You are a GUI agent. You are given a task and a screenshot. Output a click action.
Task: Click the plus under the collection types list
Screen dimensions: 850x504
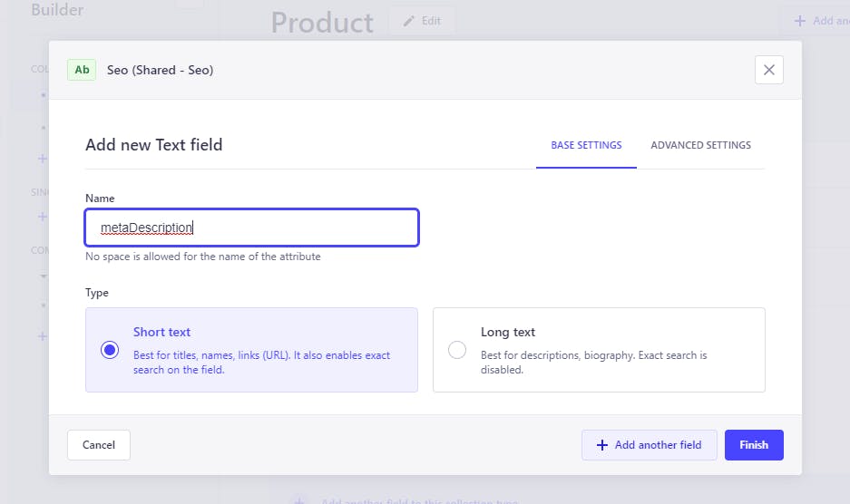pyautogui.click(x=42, y=159)
